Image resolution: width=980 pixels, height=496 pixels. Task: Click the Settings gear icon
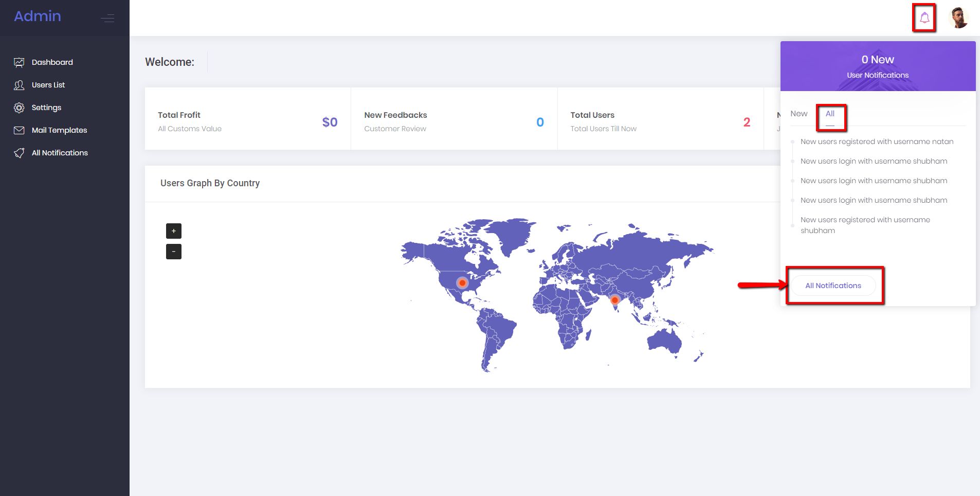point(19,108)
